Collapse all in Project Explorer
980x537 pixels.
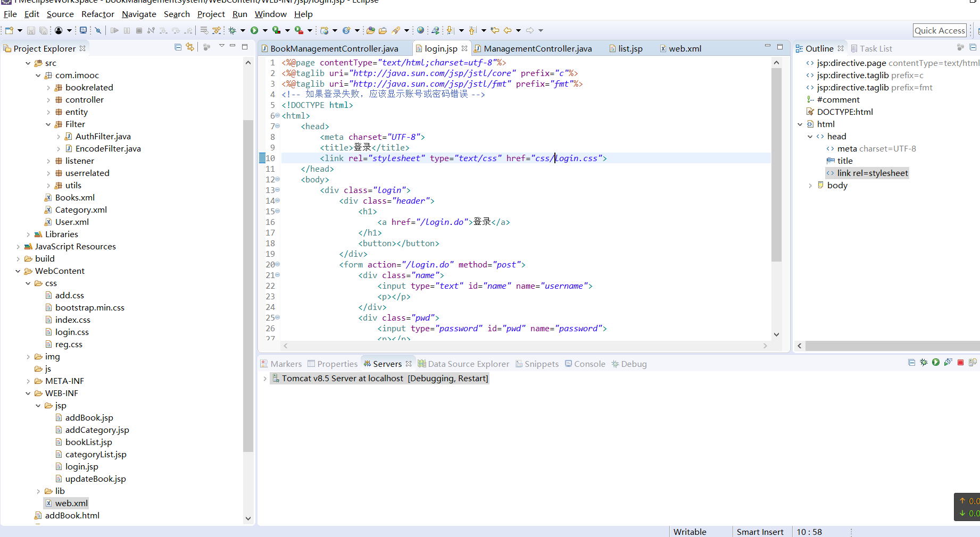[178, 47]
